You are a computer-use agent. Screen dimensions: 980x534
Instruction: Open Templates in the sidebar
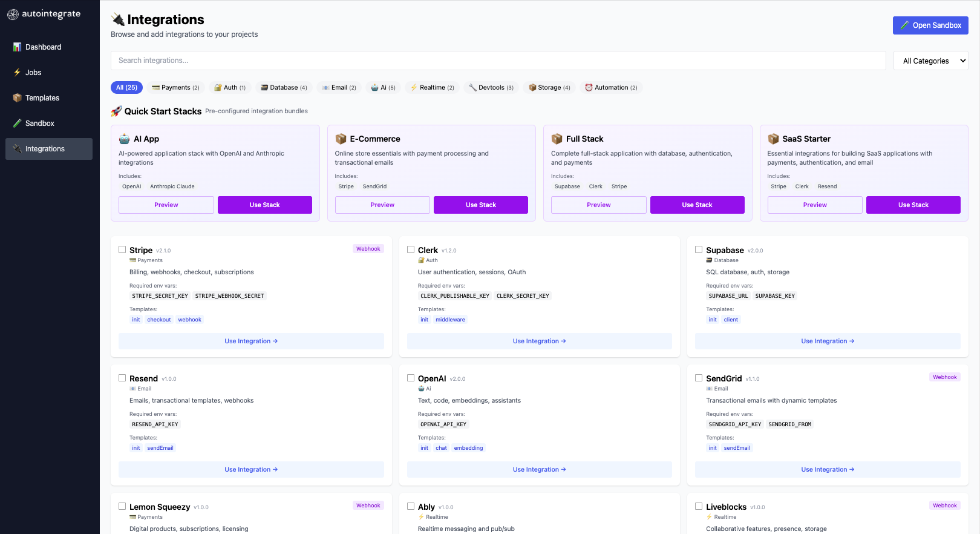[x=49, y=98]
